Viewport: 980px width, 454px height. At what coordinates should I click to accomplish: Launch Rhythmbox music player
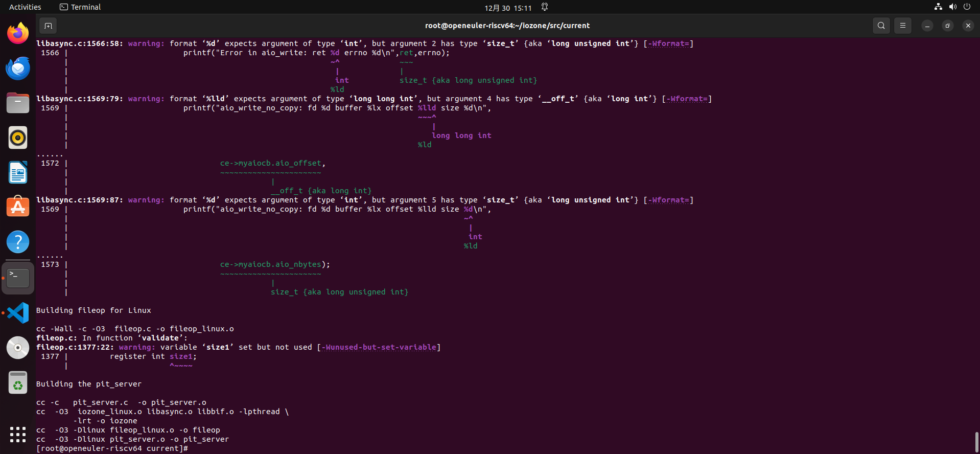point(18,138)
